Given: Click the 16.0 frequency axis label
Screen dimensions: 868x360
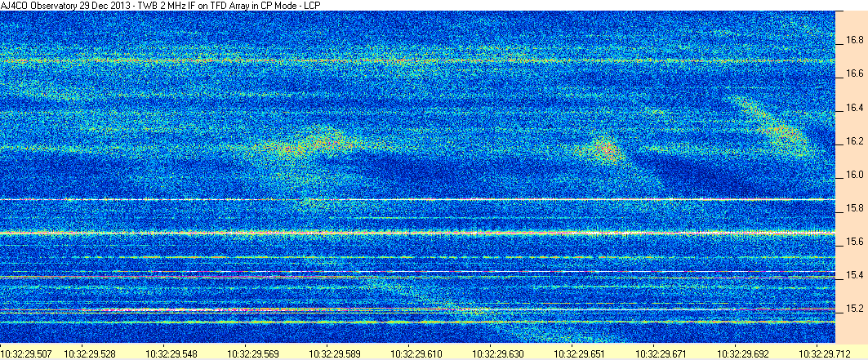Looking at the screenshot, I should [x=854, y=175].
